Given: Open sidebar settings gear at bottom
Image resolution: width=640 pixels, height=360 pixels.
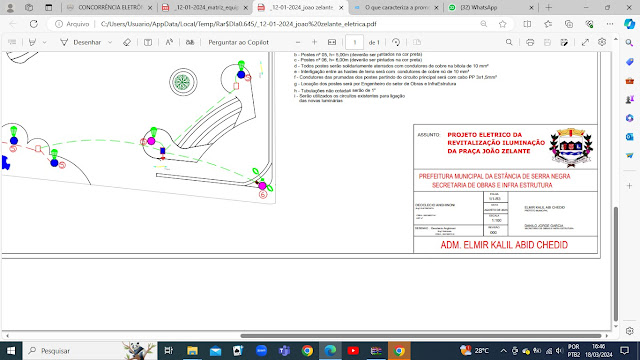Looking at the screenshot, I should [x=629, y=331].
